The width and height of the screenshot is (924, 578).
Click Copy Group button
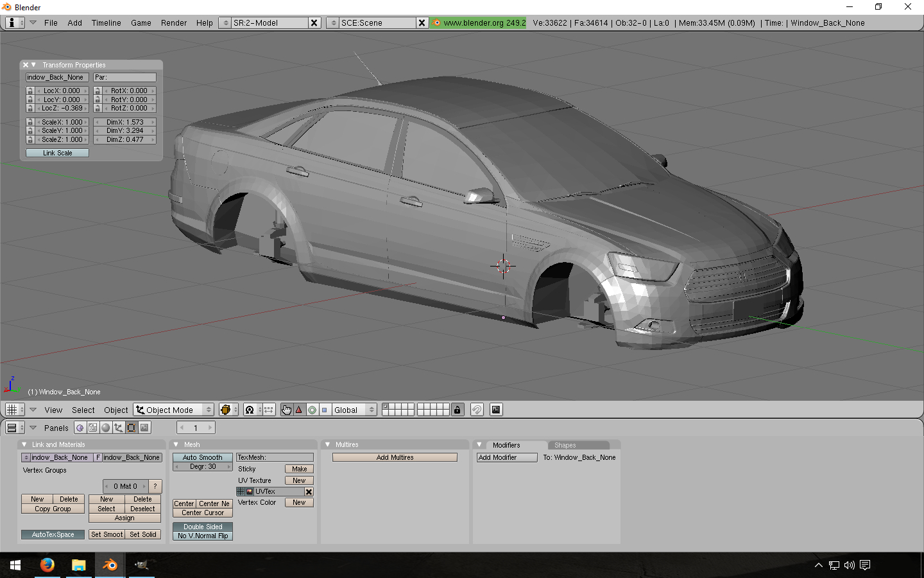coord(53,509)
